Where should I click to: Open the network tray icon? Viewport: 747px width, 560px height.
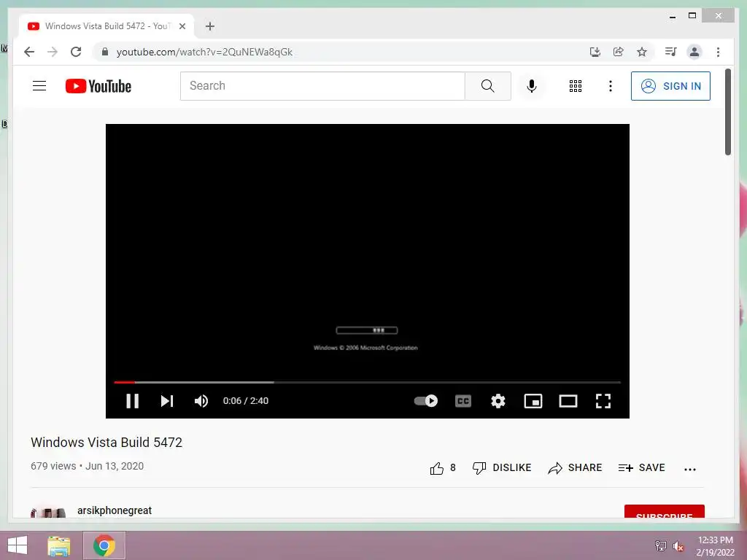[660, 546]
